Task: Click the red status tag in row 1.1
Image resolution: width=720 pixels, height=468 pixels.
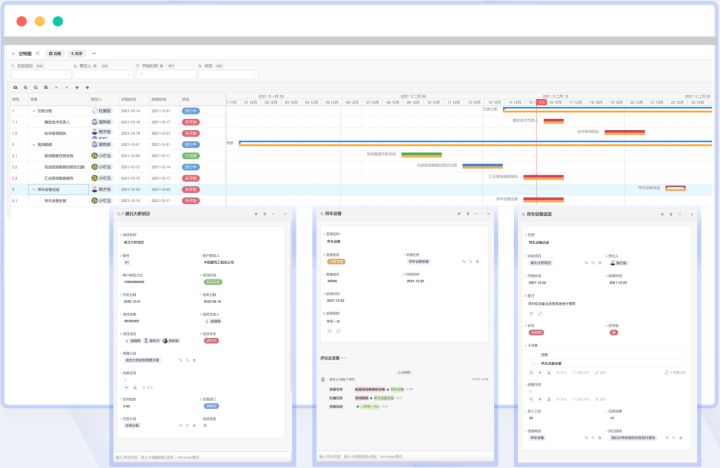Action: [x=190, y=121]
